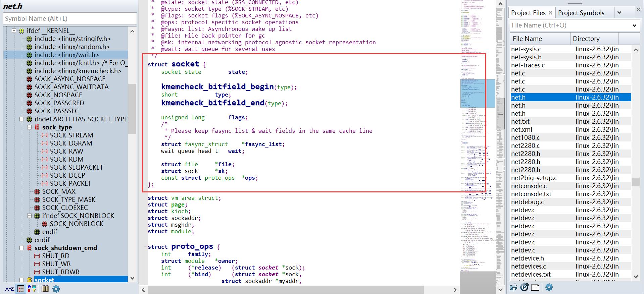
Task: Click the SOCK_MAX macro icon
Action: coord(37,191)
